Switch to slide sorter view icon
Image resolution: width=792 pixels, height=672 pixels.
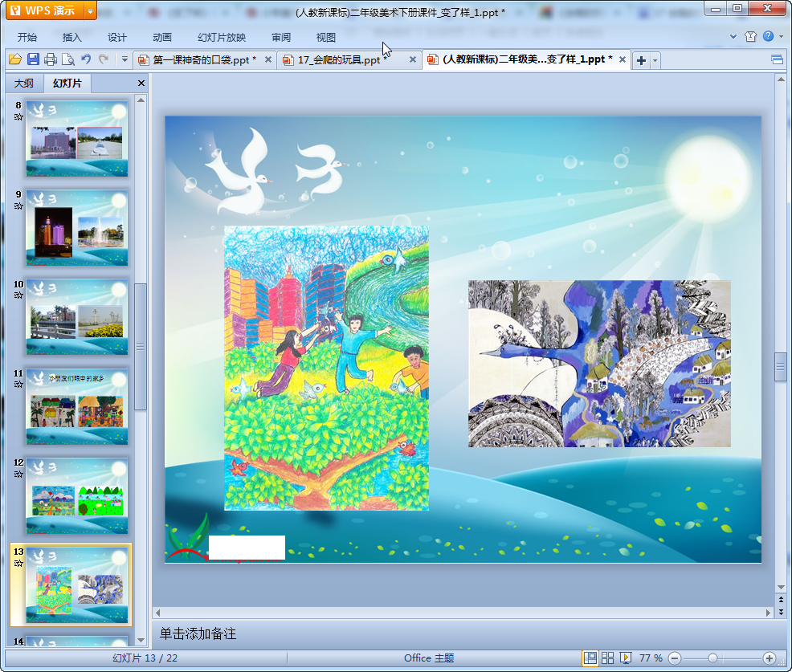coord(607,658)
